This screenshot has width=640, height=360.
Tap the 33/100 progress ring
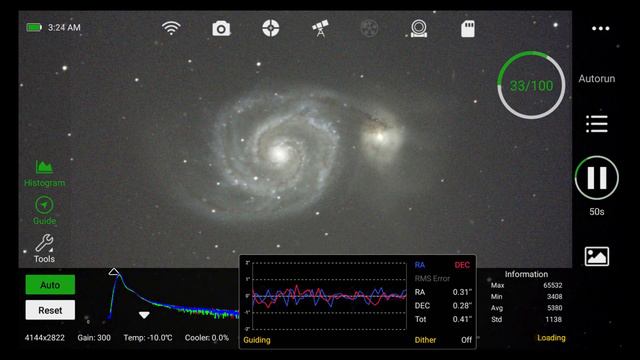(531, 85)
